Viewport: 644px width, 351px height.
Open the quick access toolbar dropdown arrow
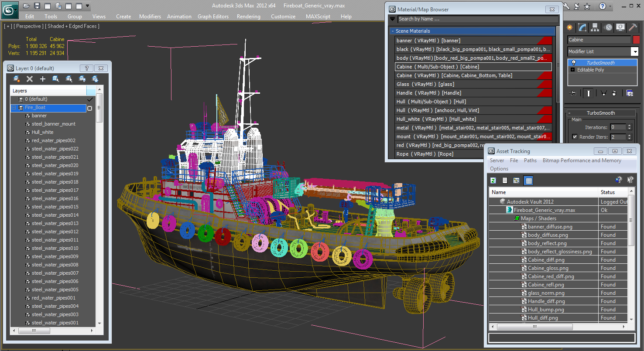click(x=88, y=6)
